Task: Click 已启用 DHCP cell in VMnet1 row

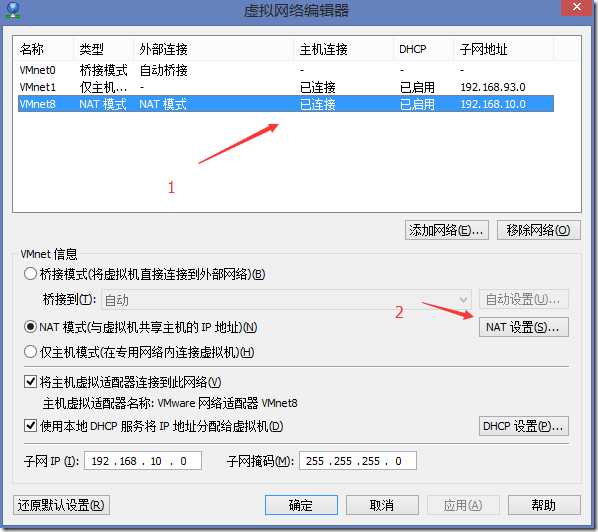Action: coord(417,87)
